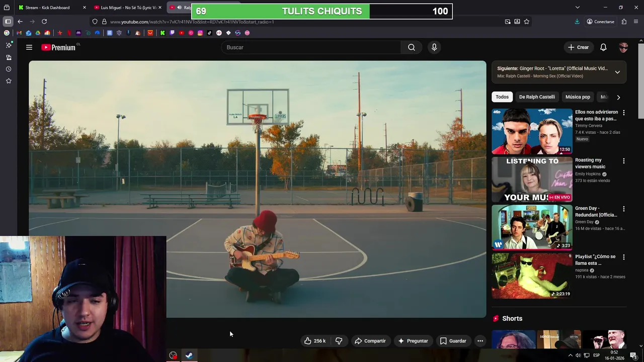This screenshot has height=362, width=644.
Task: Open the Twitch bookmark
Action: coord(172,33)
